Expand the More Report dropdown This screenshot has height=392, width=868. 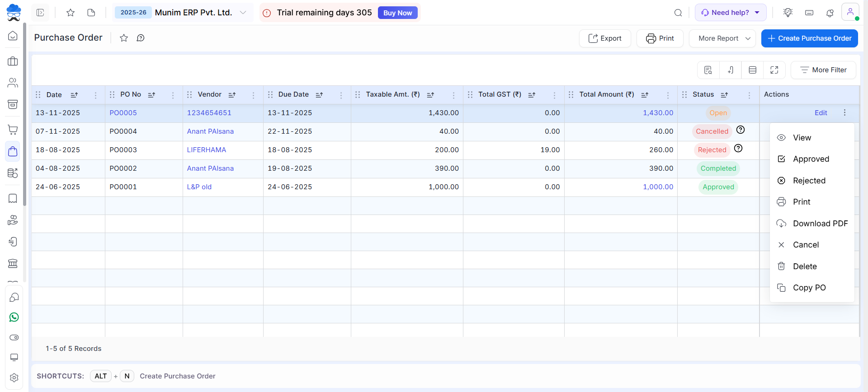click(722, 38)
